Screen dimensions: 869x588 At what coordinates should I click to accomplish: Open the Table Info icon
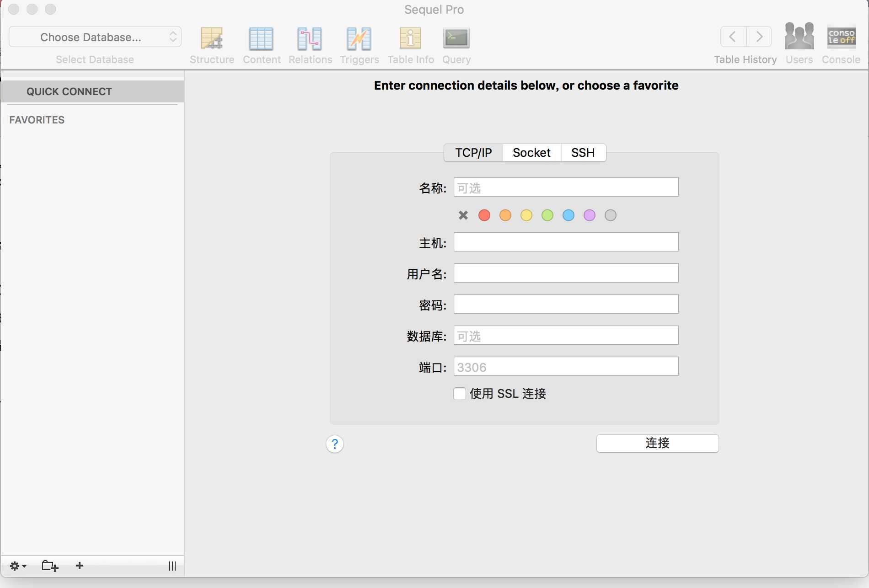pyautogui.click(x=410, y=38)
